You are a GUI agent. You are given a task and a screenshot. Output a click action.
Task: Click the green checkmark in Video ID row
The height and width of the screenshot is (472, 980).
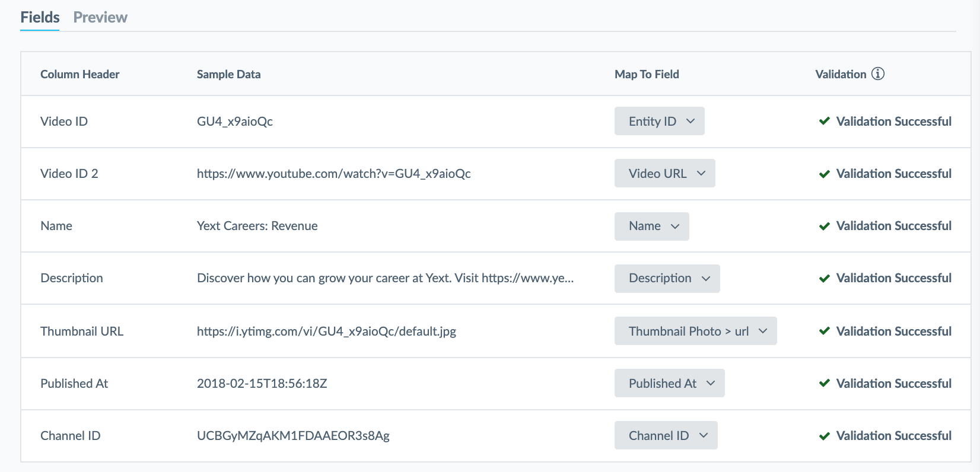(824, 121)
